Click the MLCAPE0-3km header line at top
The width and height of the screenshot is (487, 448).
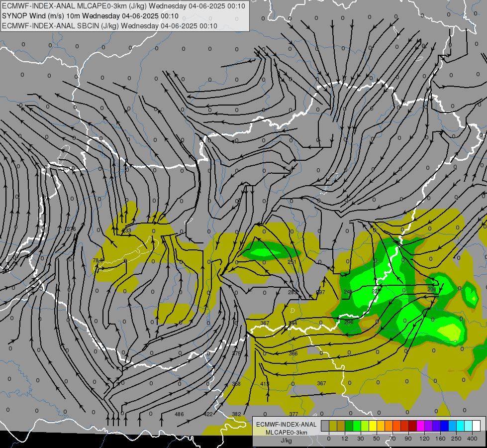click(x=123, y=6)
